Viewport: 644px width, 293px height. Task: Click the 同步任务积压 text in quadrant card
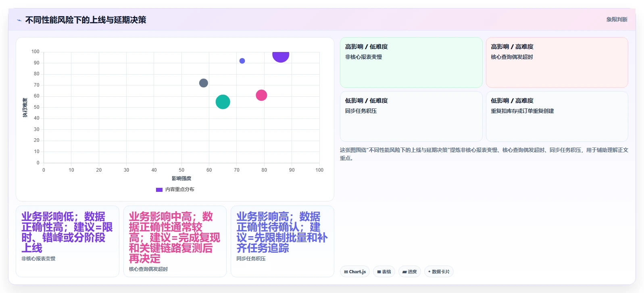coord(361,111)
